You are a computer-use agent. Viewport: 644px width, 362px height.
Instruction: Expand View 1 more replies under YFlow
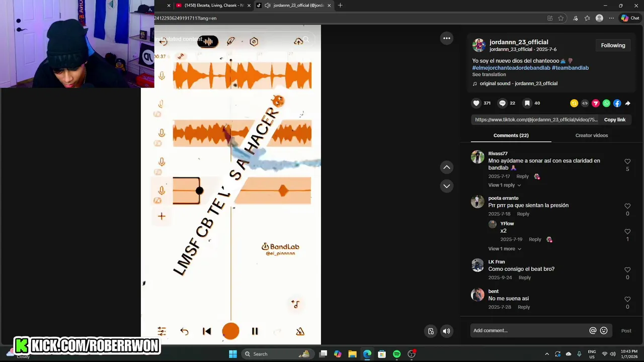(505, 249)
